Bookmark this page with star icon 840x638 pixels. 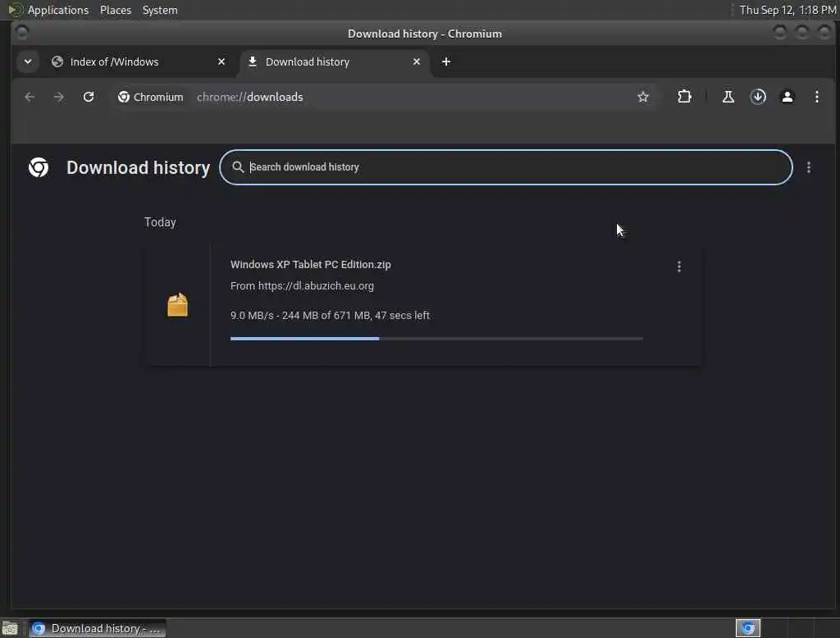(x=643, y=97)
